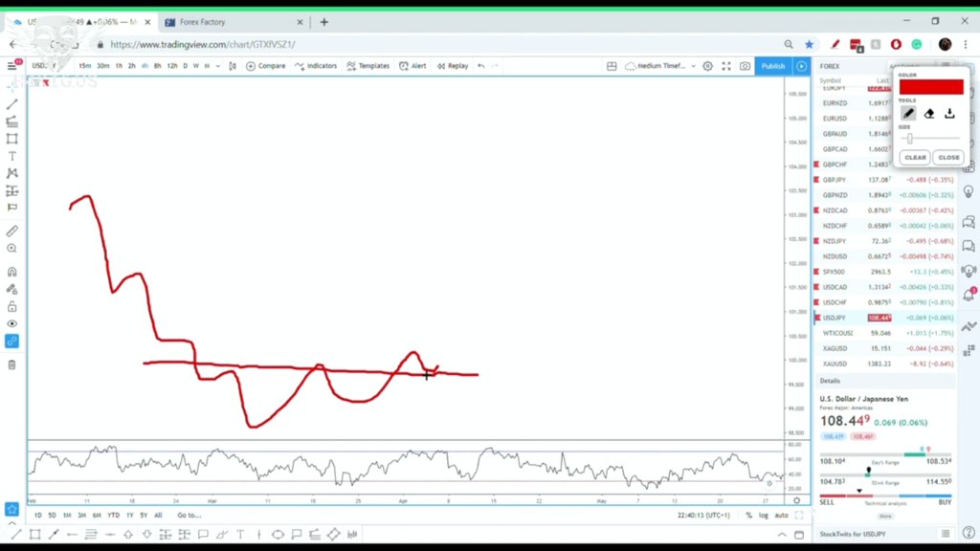Toggle auto scale
The height and width of the screenshot is (551, 980).
781,516
